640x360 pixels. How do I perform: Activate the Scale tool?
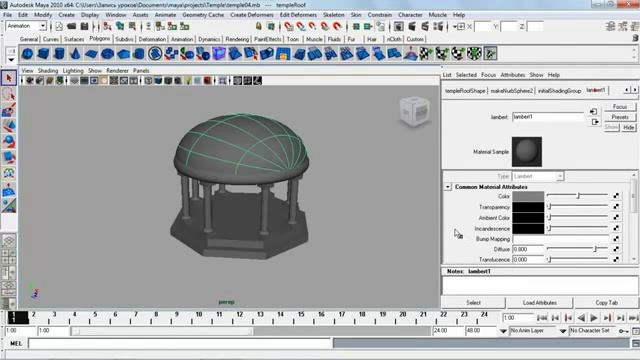tap(9, 158)
